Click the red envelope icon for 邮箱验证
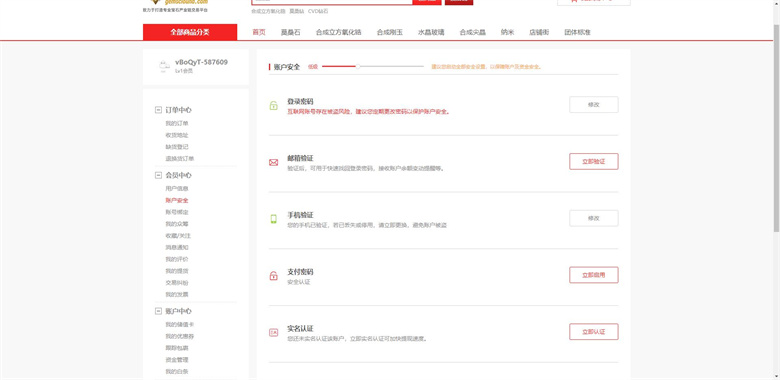780x380 pixels. tap(274, 163)
